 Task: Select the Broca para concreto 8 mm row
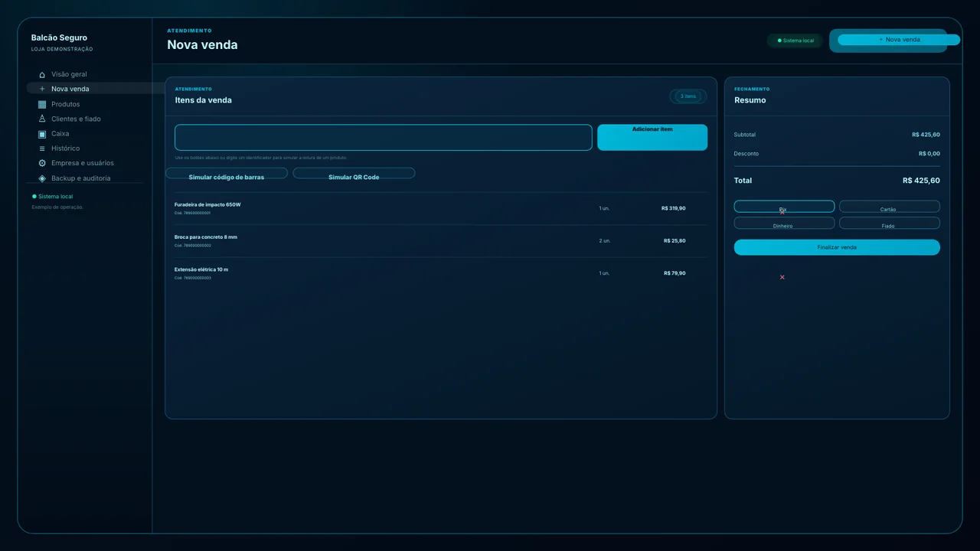441,241
